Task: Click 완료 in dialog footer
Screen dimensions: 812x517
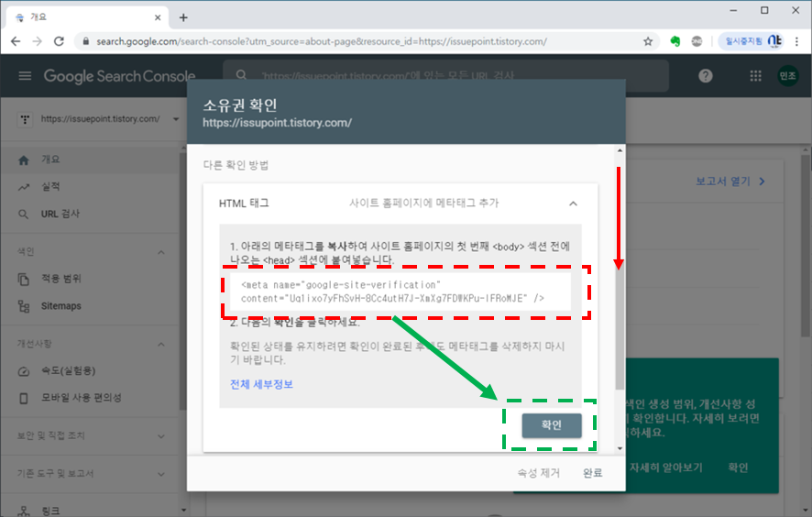Action: [592, 473]
